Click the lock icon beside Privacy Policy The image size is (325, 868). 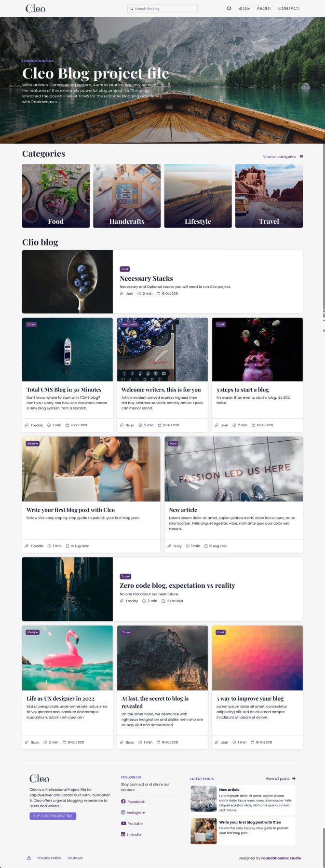point(29,858)
